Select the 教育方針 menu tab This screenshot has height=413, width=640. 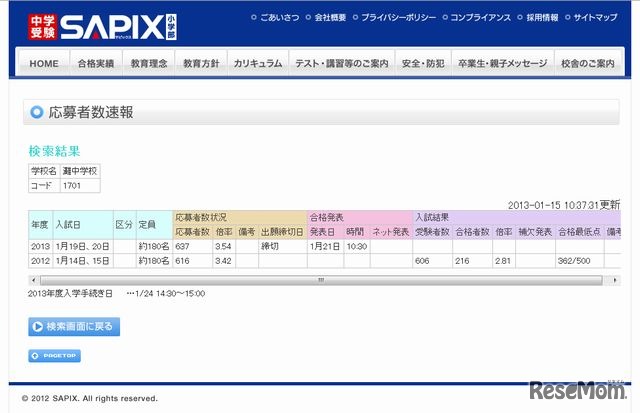point(201,63)
